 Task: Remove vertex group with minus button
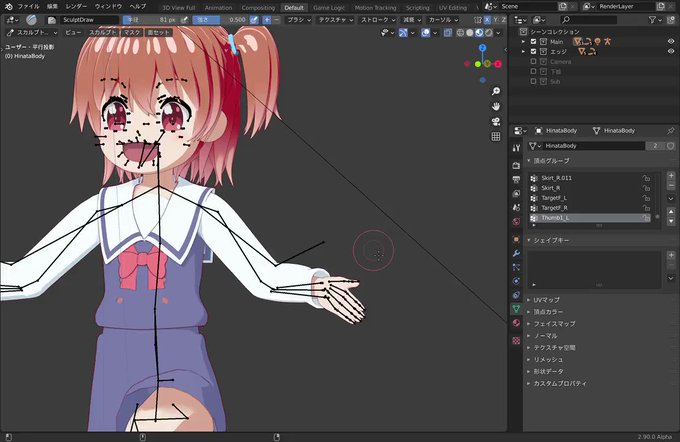click(671, 186)
